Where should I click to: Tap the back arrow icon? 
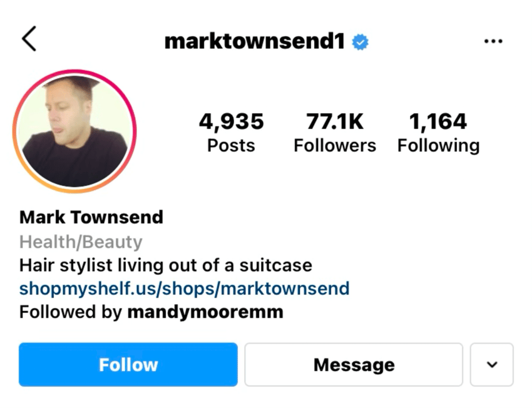pos(29,39)
